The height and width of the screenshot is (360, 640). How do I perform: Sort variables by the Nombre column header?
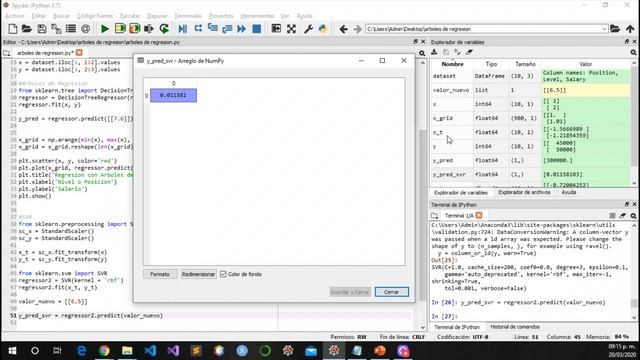coord(452,64)
